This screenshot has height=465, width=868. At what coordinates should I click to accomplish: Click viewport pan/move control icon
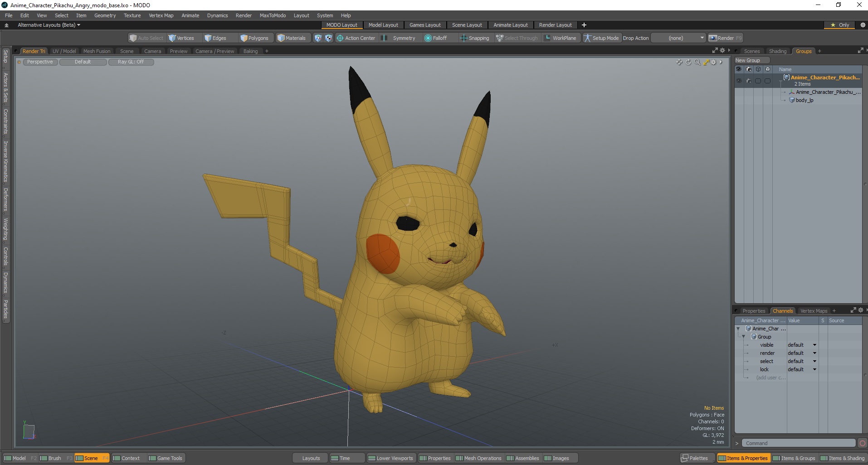point(679,62)
